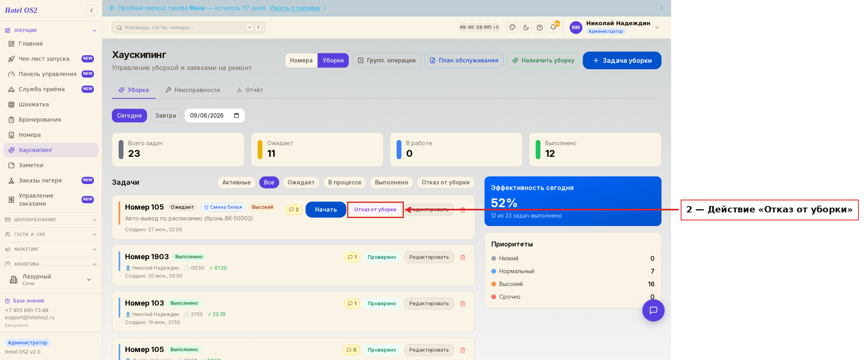868x360 pixels.
Task: Open Бронирования in sidebar
Action: click(x=51, y=120)
